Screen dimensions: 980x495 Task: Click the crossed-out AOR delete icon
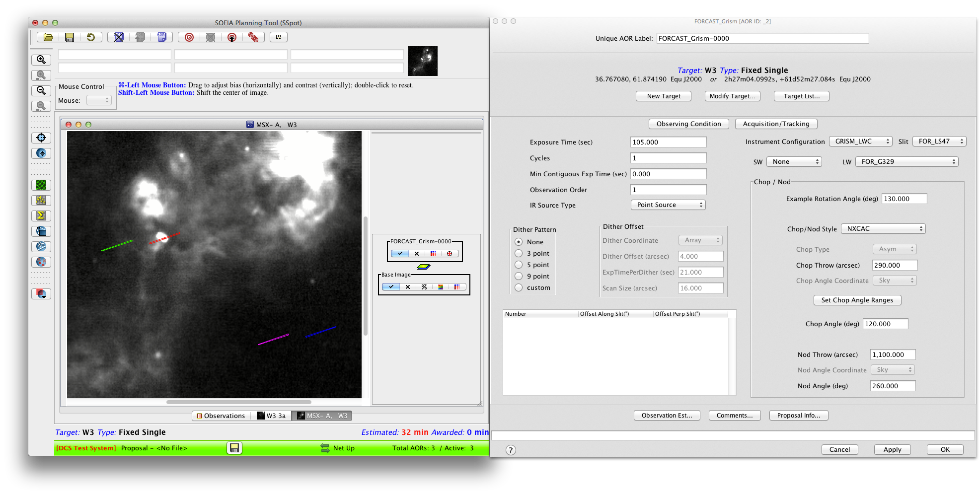[x=119, y=37]
